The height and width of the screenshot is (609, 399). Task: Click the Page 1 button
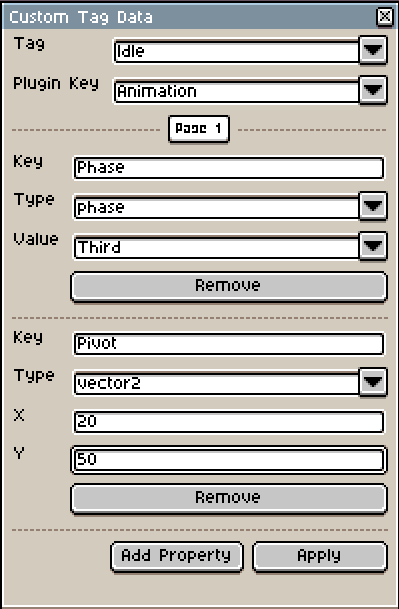[x=199, y=129]
